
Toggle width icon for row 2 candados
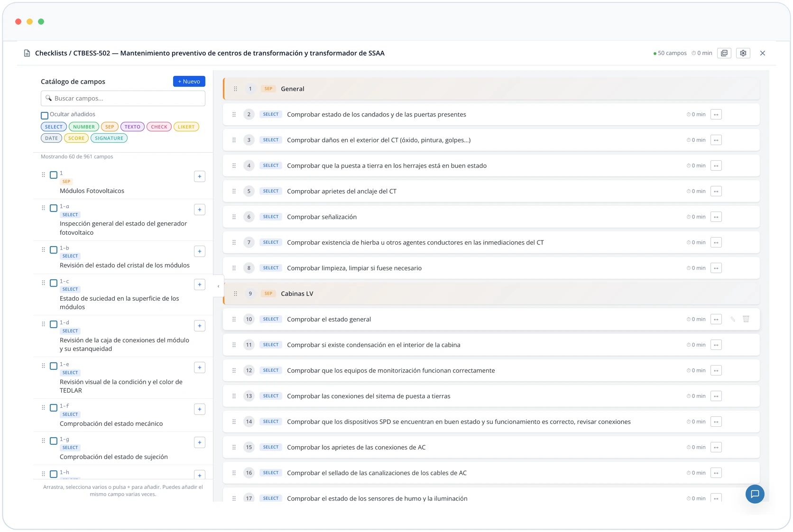[716, 114]
